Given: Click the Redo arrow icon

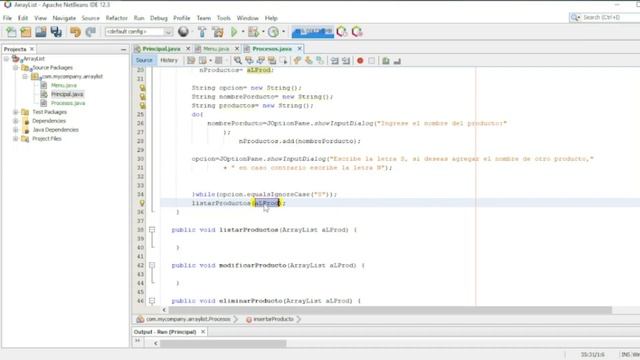Looking at the screenshot, I should point(90,32).
